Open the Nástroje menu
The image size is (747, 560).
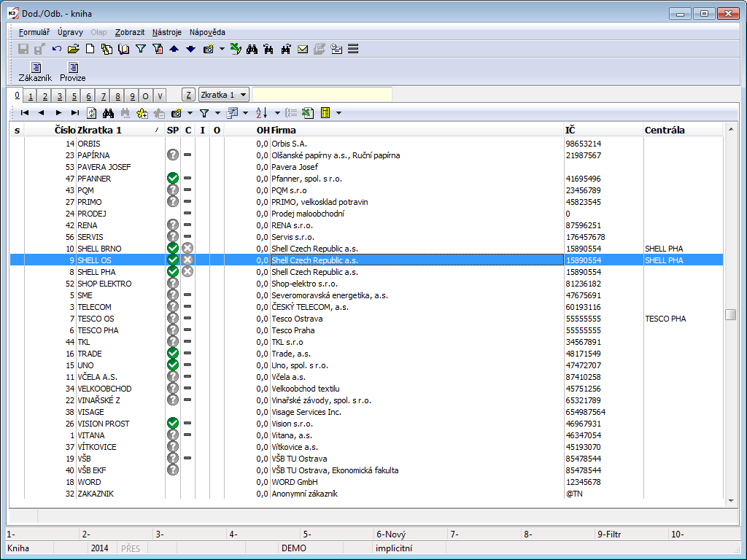(x=167, y=32)
